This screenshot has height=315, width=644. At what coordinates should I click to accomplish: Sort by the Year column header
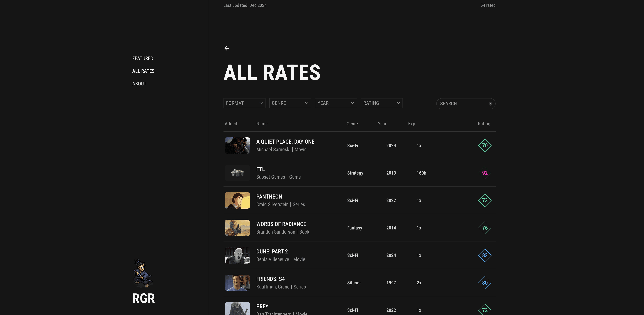coord(382,124)
